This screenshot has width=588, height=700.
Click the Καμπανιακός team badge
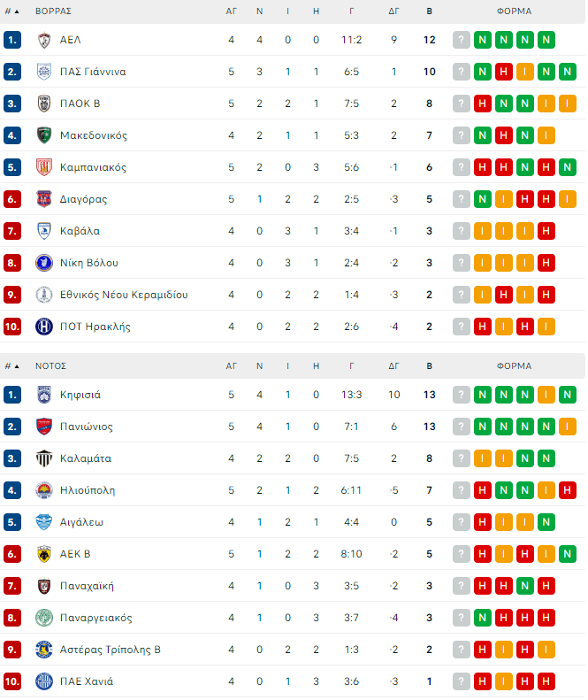click(x=44, y=167)
